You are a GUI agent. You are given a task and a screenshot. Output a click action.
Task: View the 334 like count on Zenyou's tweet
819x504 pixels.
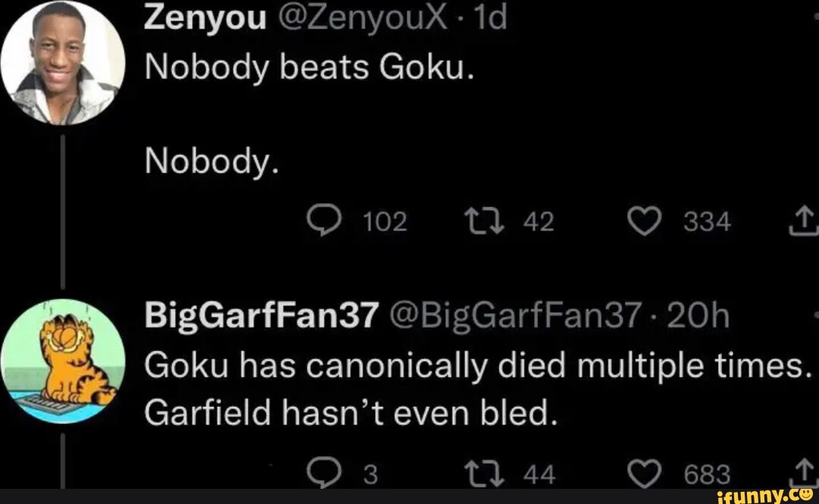pyautogui.click(x=708, y=221)
